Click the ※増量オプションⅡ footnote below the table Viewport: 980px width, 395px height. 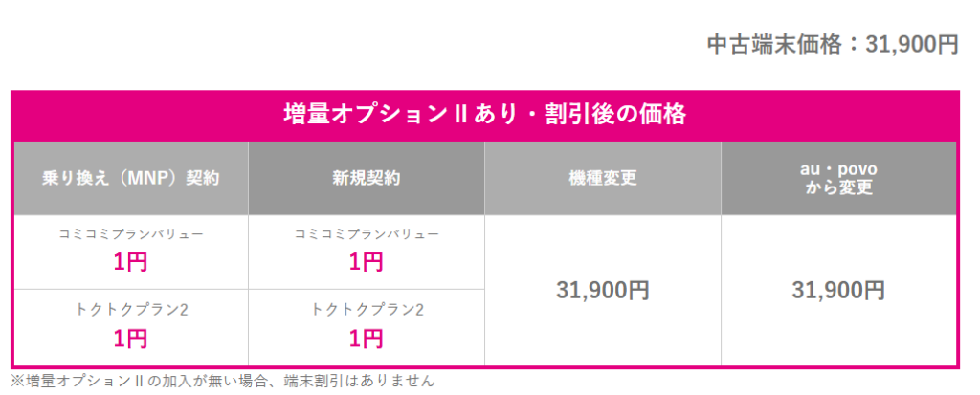(222, 381)
